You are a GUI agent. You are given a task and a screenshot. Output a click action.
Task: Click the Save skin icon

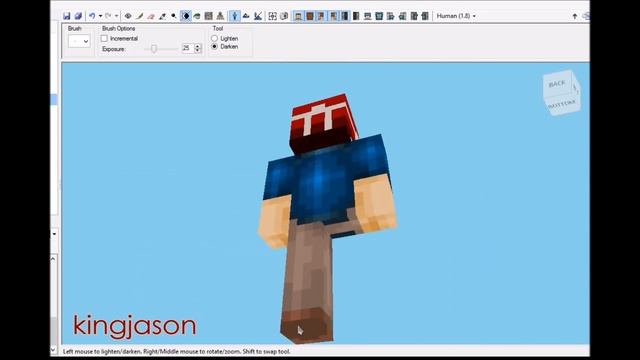[x=67, y=16]
